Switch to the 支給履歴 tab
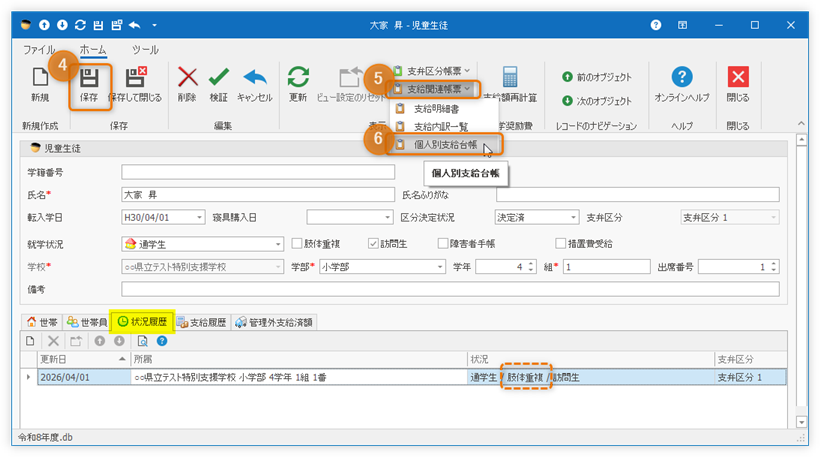820x457 pixels. point(203,322)
